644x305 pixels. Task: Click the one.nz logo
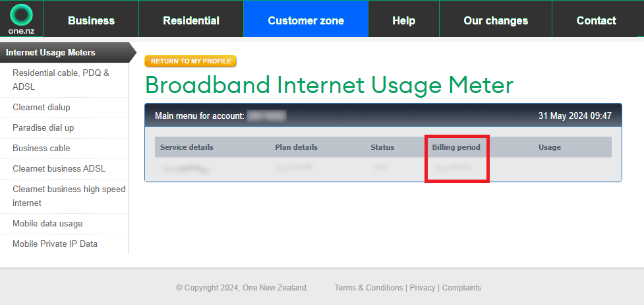[x=21, y=19]
